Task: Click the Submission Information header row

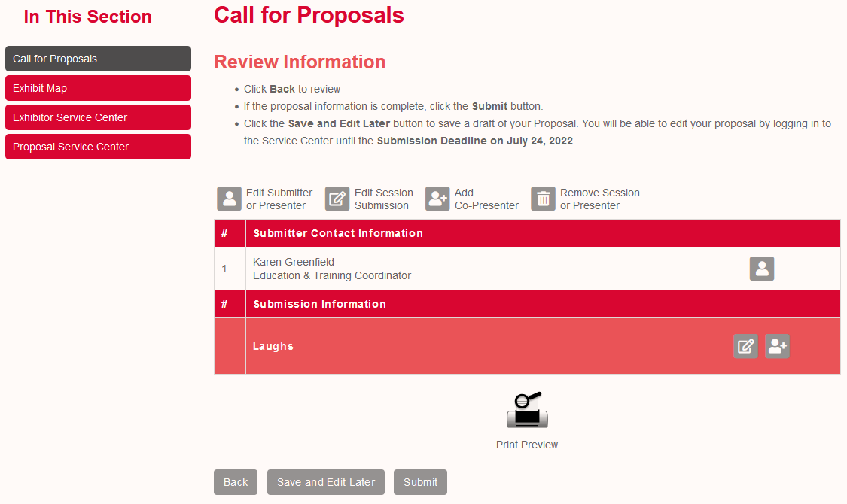Action: [x=527, y=304]
